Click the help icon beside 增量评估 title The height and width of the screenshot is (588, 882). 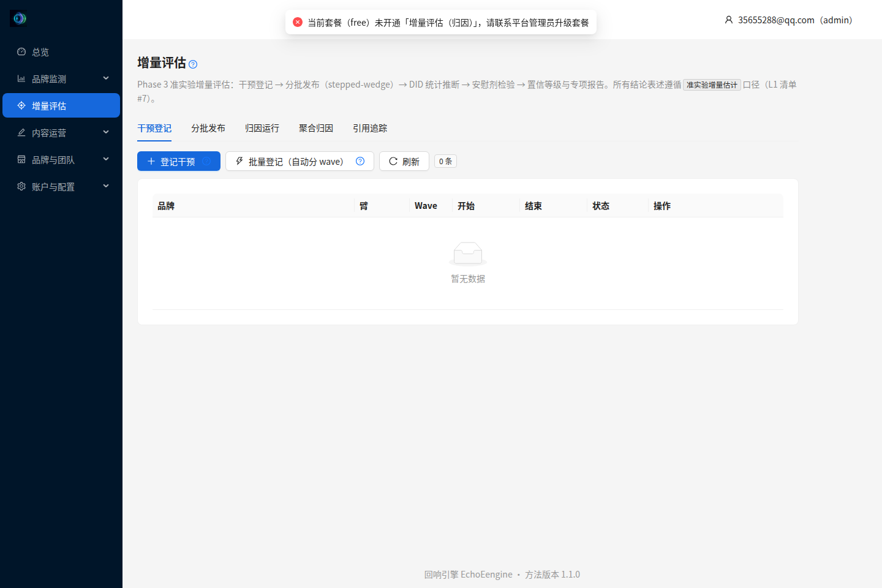click(193, 64)
